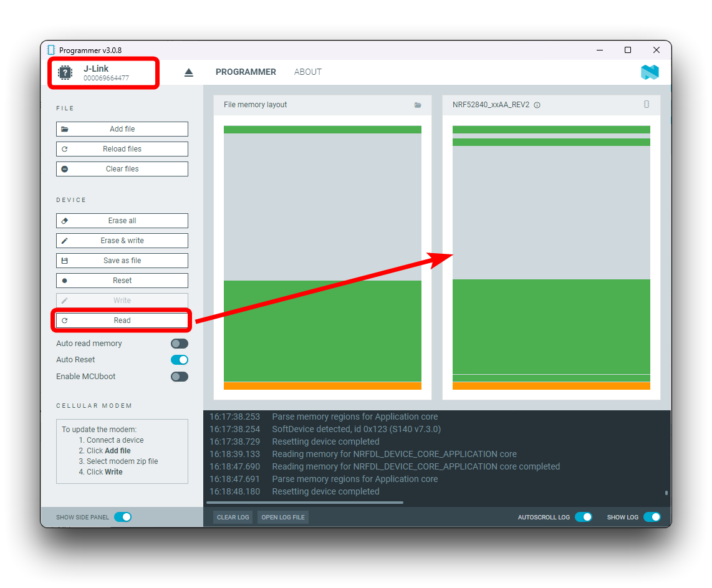712x588 pixels.
Task: Click the Open Log File button
Action: 283,517
